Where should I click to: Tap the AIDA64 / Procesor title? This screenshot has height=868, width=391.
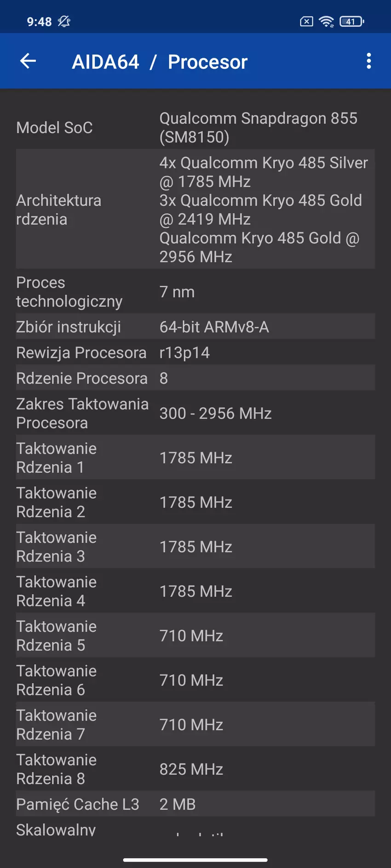click(160, 62)
